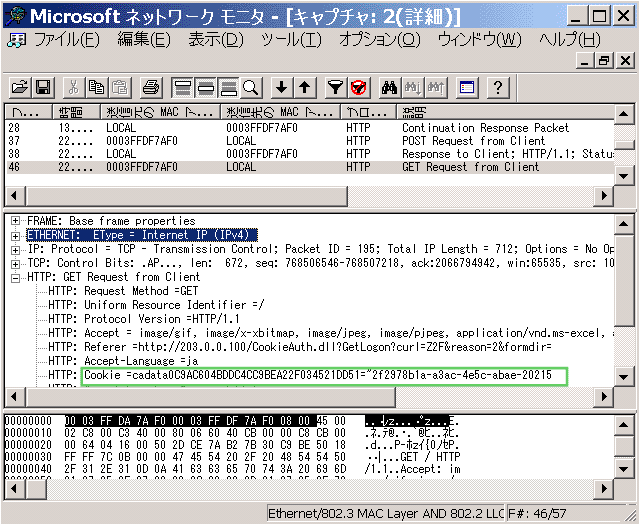The image size is (639, 524).
Task: Open the 編集(E) menu
Action: tap(144, 40)
